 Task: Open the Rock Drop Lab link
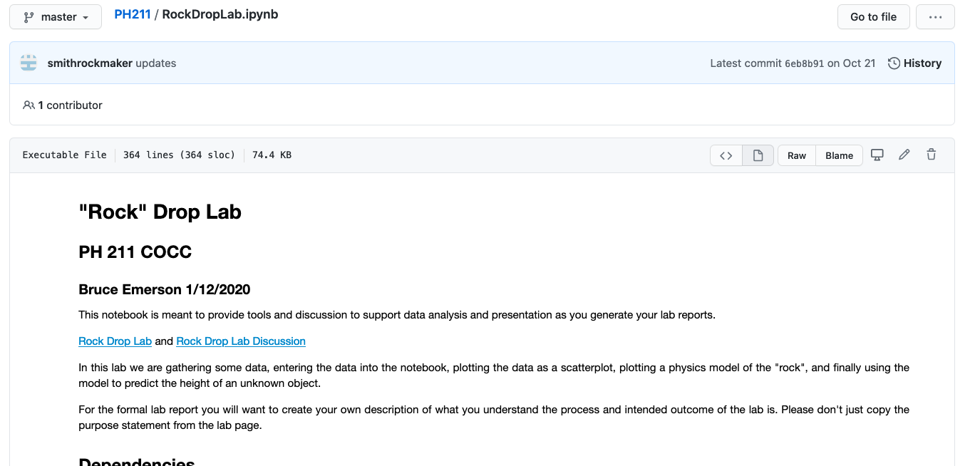115,341
